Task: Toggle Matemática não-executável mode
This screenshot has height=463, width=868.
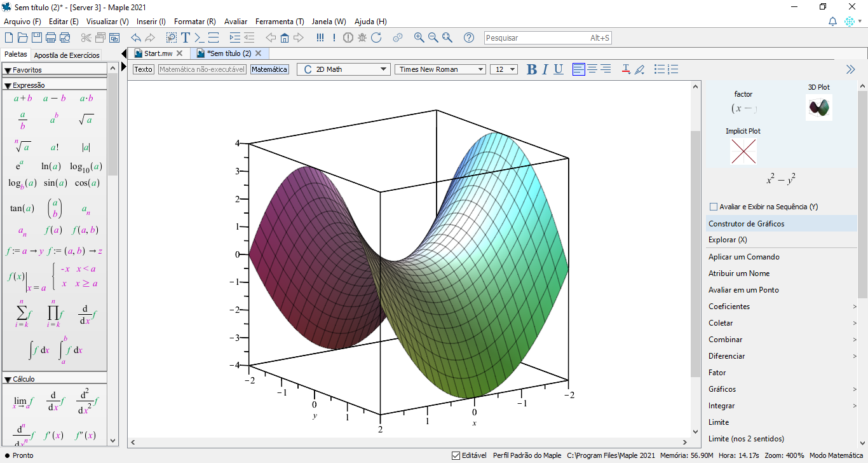Action: pyautogui.click(x=202, y=69)
